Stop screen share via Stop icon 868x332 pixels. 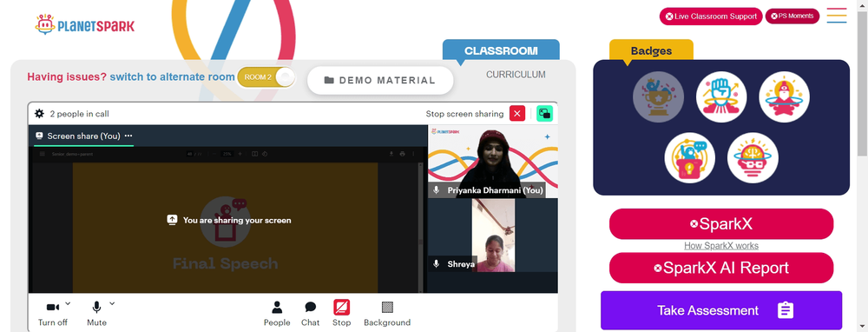point(341,313)
